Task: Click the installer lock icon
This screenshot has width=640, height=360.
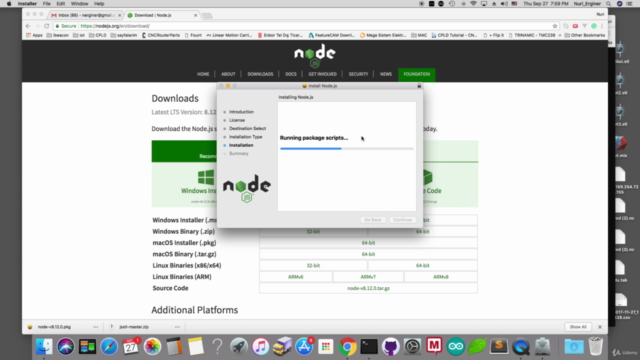Action: [x=419, y=86]
